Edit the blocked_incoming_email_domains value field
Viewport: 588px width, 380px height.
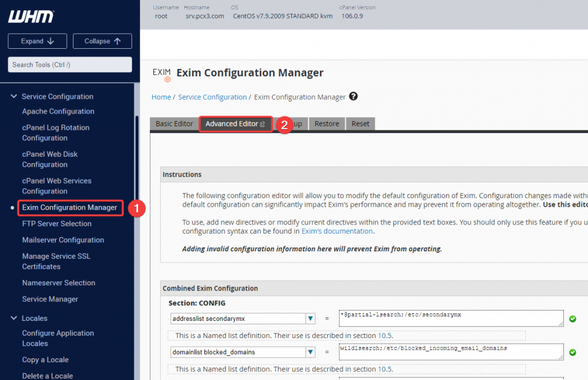click(451, 352)
